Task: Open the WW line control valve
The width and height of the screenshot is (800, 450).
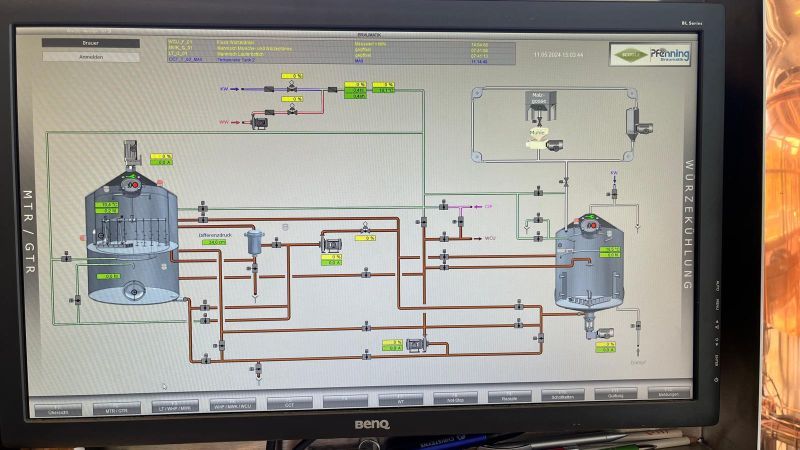Action: pyautogui.click(x=292, y=109)
